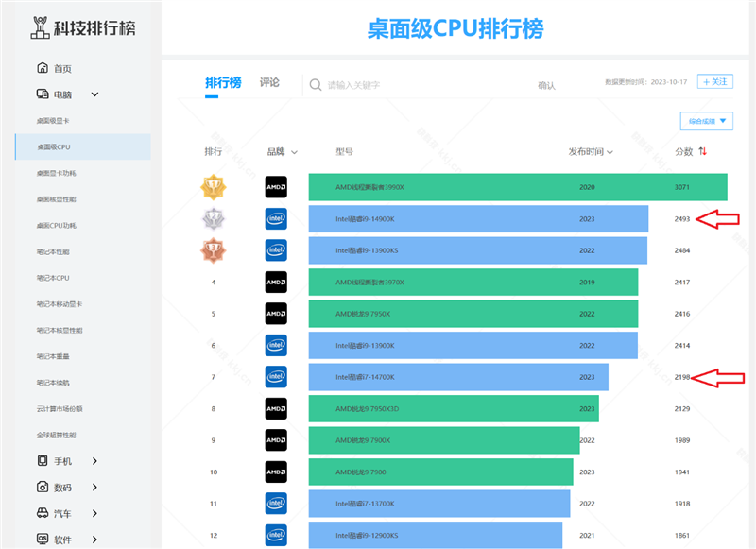Image resolution: width=756 pixels, height=549 pixels.
Task: Select 云计算市场份额 in the sidebar
Action: (x=60, y=409)
